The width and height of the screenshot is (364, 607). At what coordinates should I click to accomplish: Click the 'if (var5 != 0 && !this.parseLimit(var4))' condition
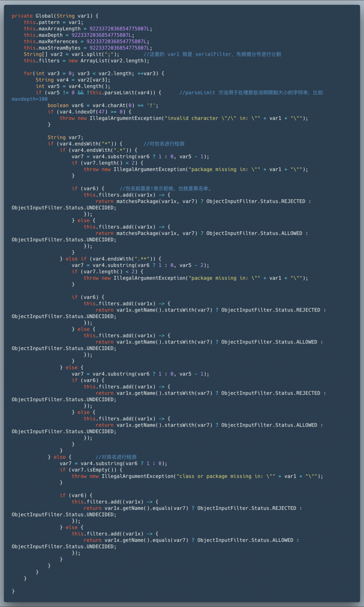98,93
